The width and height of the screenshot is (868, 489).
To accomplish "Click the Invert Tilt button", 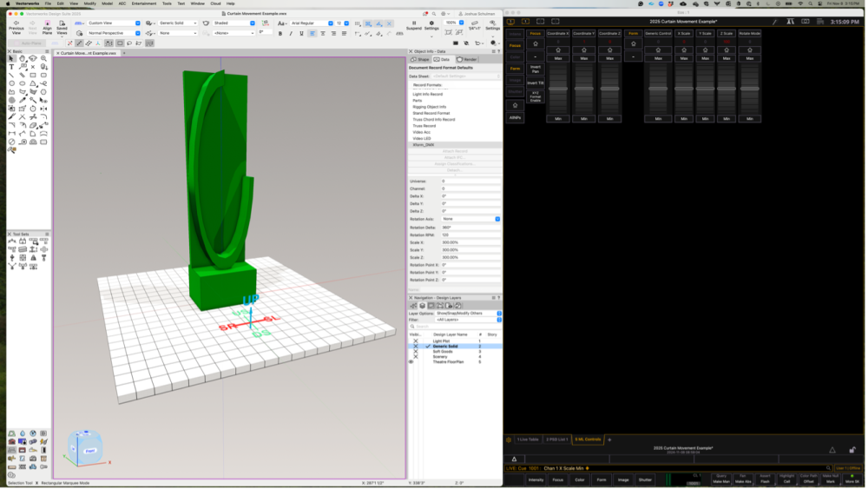I will click(x=536, y=83).
